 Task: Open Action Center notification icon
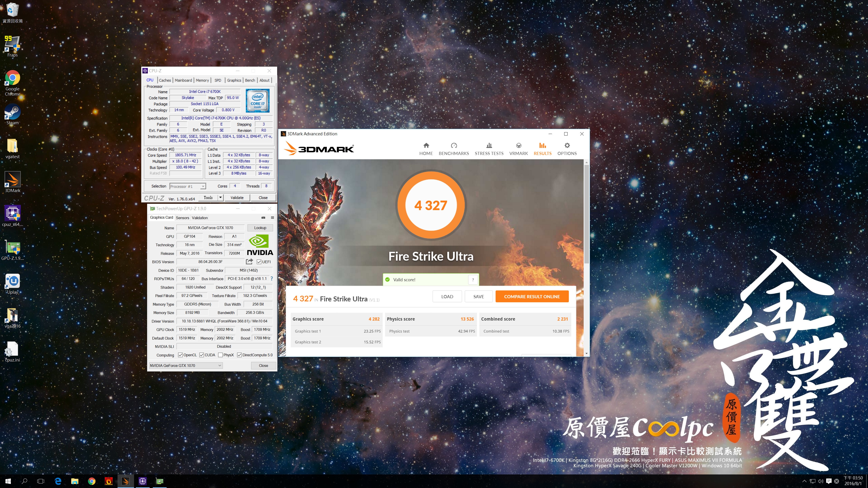[829, 481]
